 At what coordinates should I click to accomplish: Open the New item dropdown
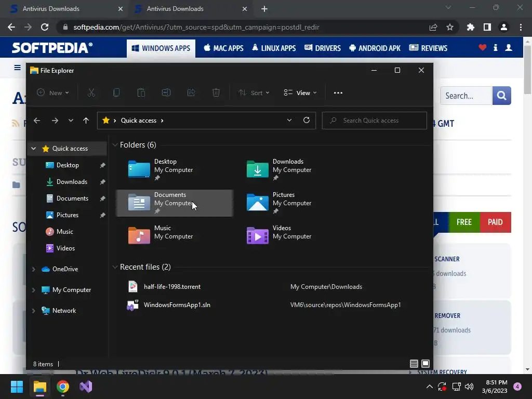(x=53, y=92)
